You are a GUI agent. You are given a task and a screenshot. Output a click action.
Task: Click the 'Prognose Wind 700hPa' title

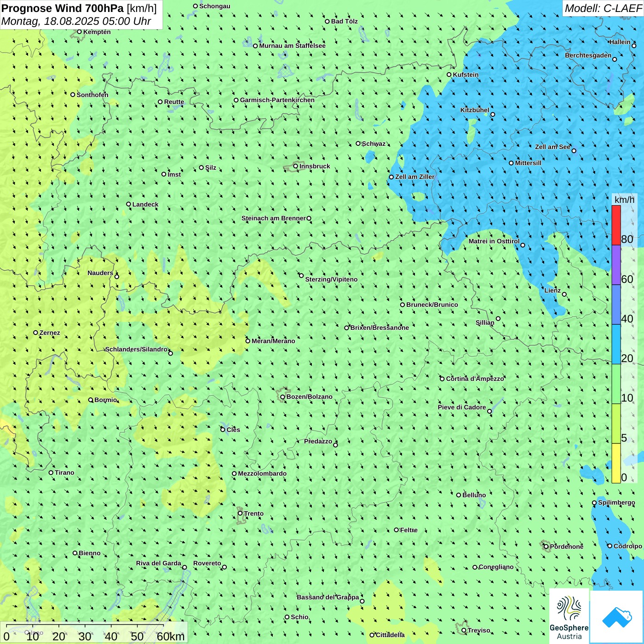tap(63, 8)
